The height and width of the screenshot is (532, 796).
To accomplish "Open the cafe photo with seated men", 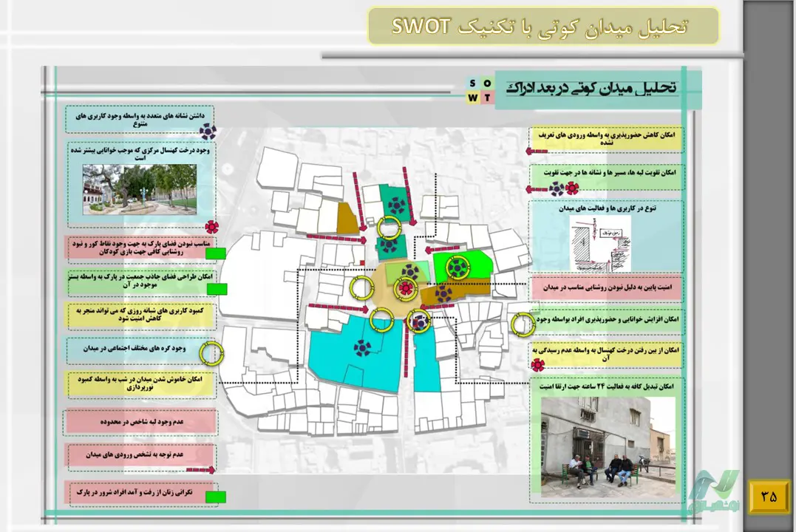I will click(608, 447).
